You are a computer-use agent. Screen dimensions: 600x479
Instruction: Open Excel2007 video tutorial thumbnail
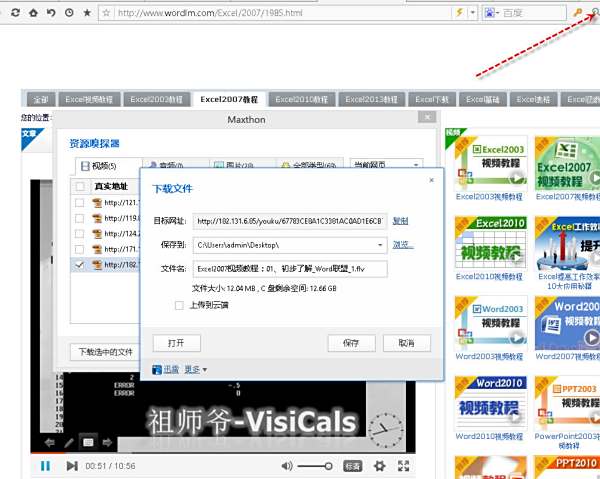[567, 163]
